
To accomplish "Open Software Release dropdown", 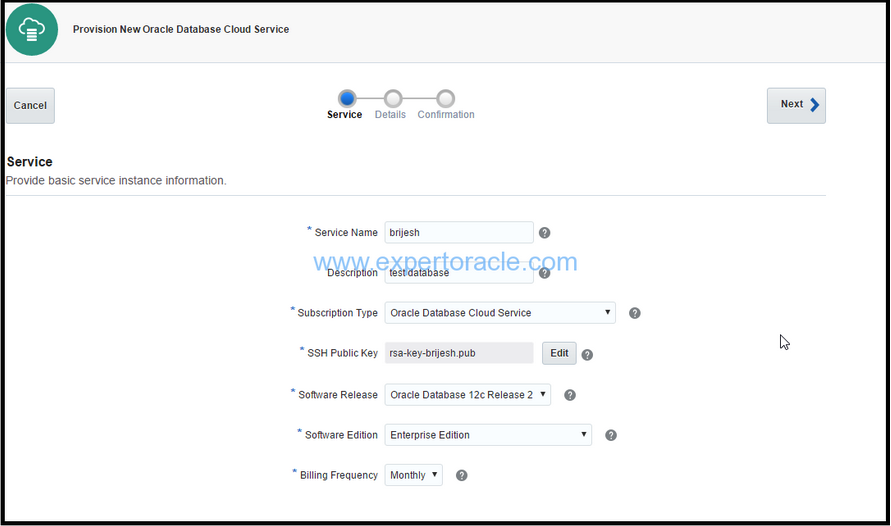I will [468, 395].
